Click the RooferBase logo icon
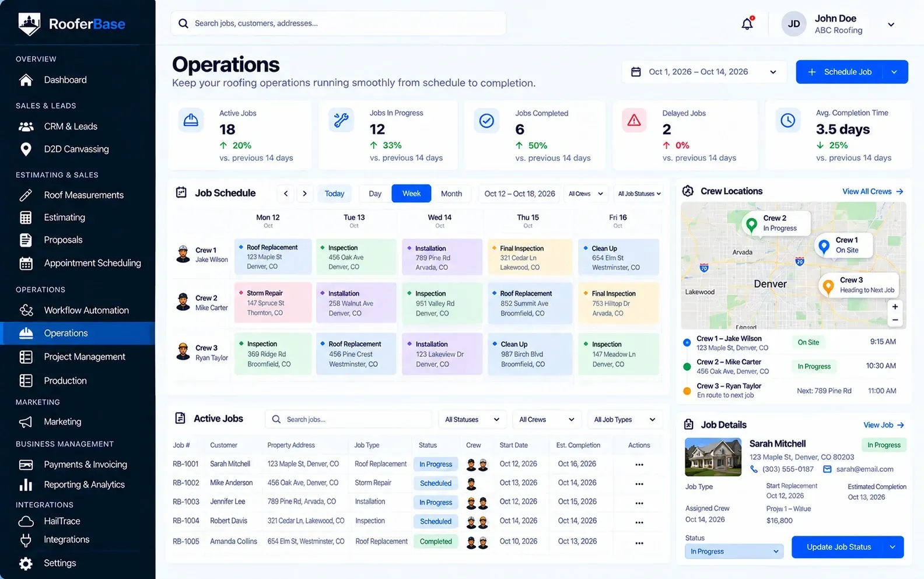The height and width of the screenshot is (579, 924). point(29,24)
